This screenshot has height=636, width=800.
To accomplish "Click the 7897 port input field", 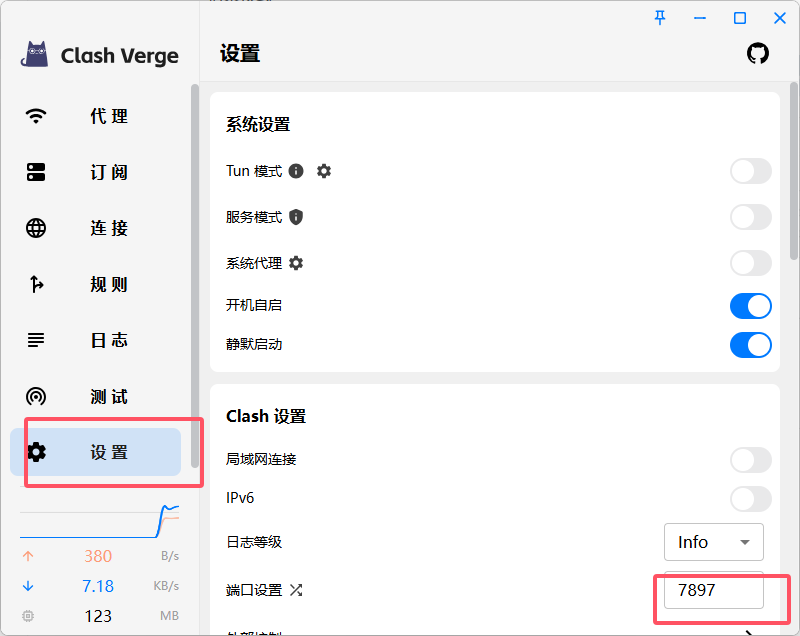I will 713,590.
